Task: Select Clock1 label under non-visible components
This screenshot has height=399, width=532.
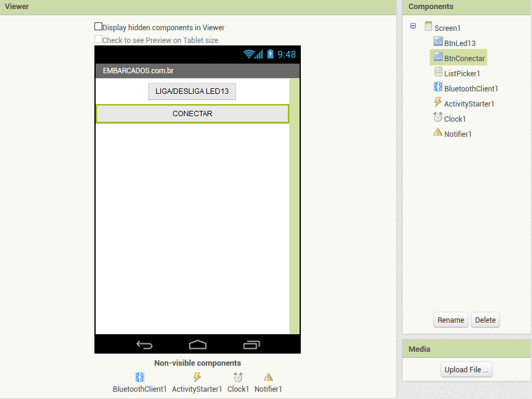Action: (x=238, y=389)
